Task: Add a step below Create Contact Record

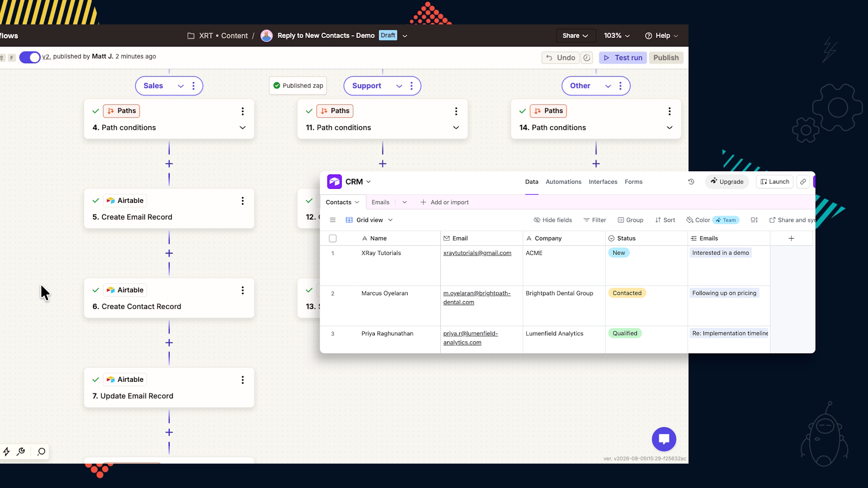Action: click(169, 343)
